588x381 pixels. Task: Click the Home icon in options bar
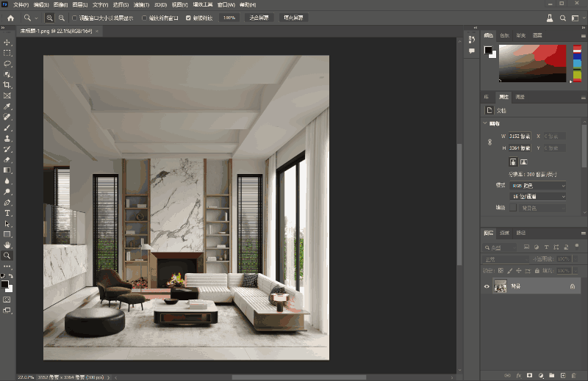(10, 17)
